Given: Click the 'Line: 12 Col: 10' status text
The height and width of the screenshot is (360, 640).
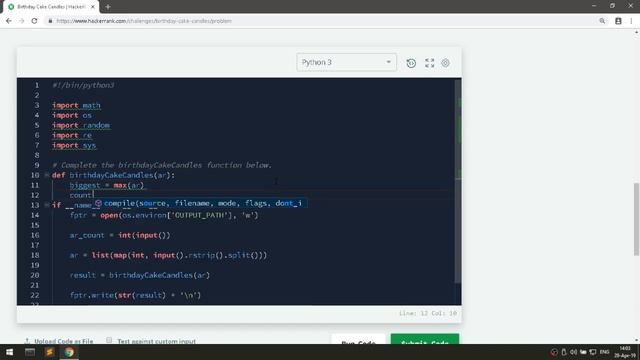Looking at the screenshot, I should pyautogui.click(x=428, y=313).
